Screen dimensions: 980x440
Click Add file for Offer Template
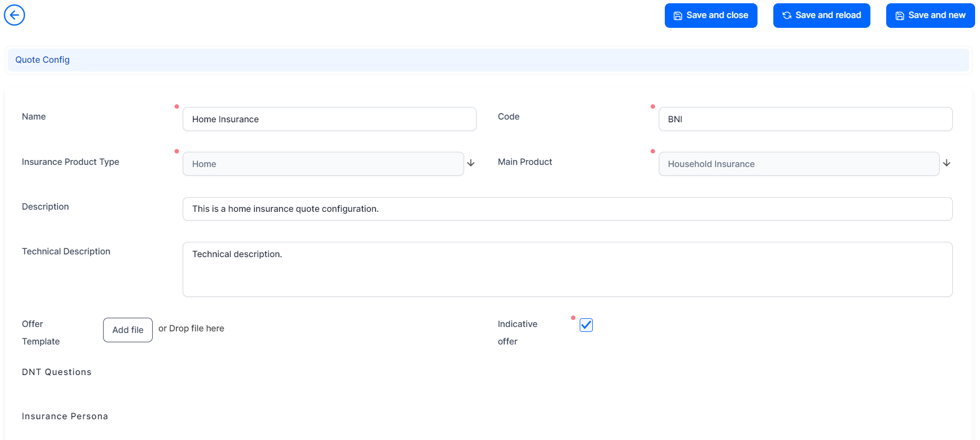[128, 330]
